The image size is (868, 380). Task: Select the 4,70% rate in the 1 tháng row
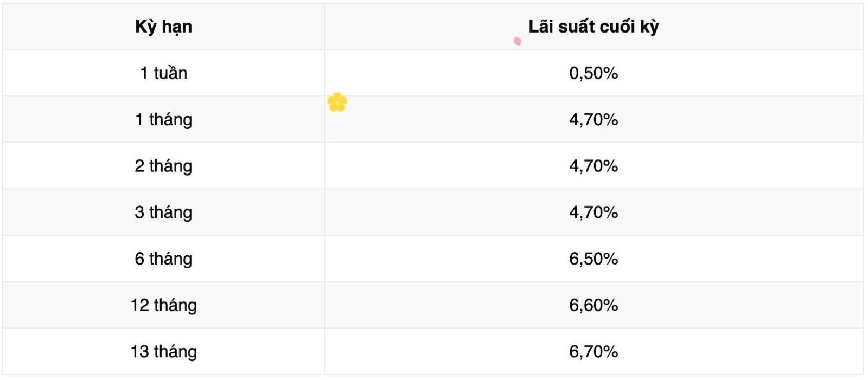[x=593, y=120]
